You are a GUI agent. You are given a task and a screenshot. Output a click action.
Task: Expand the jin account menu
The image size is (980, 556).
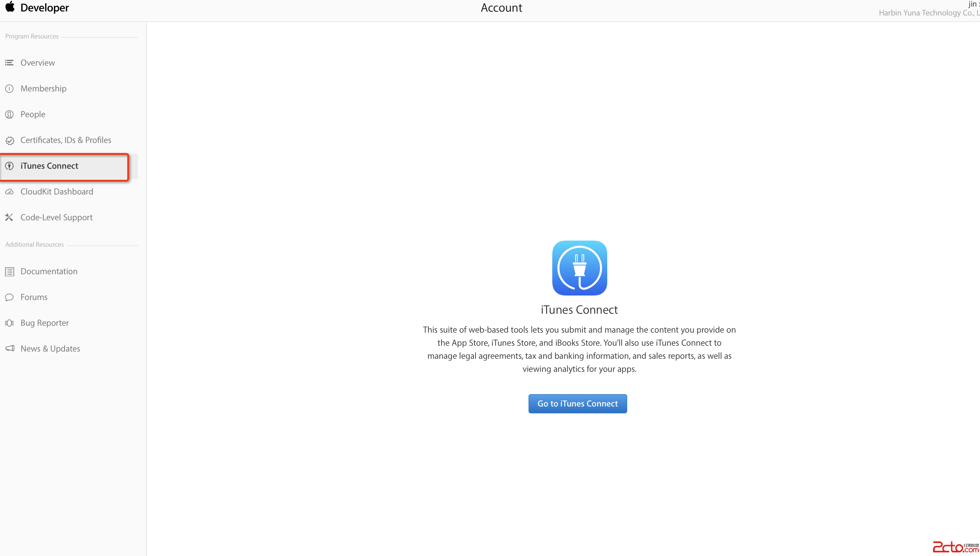click(x=973, y=4)
